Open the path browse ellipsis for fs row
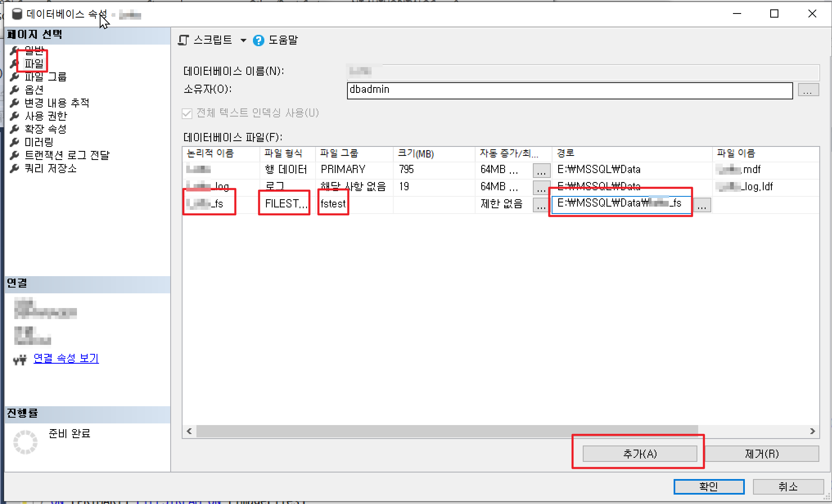The width and height of the screenshot is (832, 504). [702, 205]
